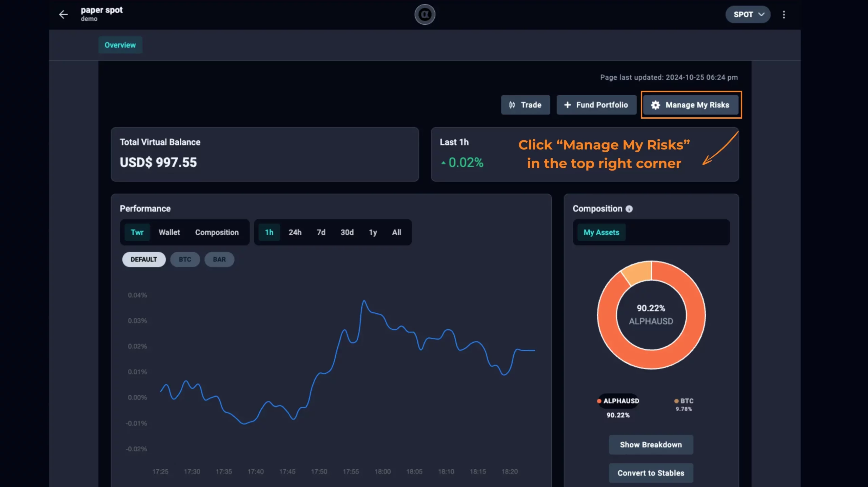
Task: Choose the 1y time range
Action: (x=373, y=232)
